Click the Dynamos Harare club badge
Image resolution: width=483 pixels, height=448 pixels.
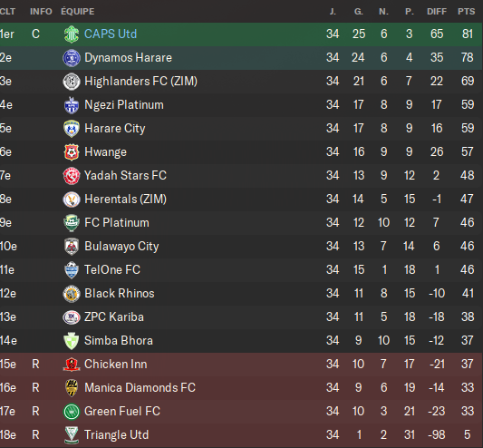pos(72,58)
